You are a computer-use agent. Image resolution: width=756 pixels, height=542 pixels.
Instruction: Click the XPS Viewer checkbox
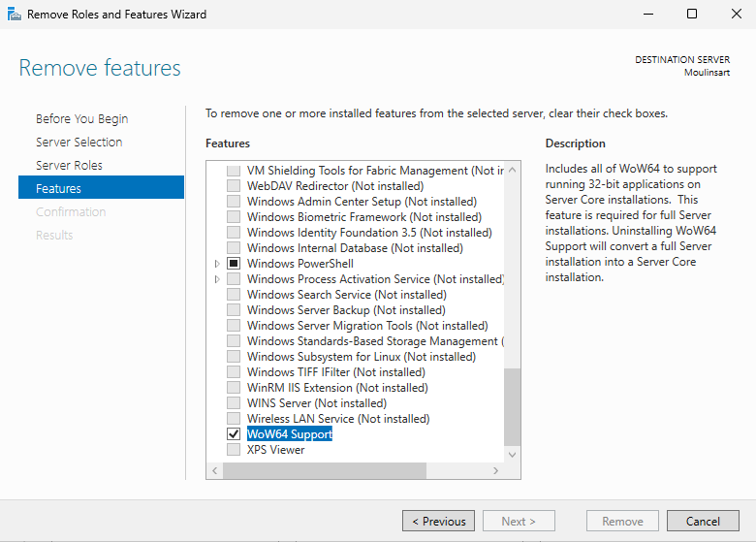click(x=233, y=450)
